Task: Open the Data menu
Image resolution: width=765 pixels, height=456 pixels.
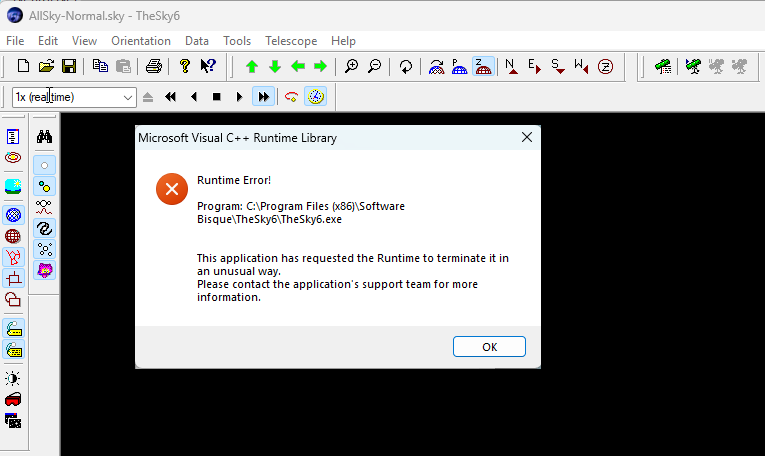Action: [197, 41]
